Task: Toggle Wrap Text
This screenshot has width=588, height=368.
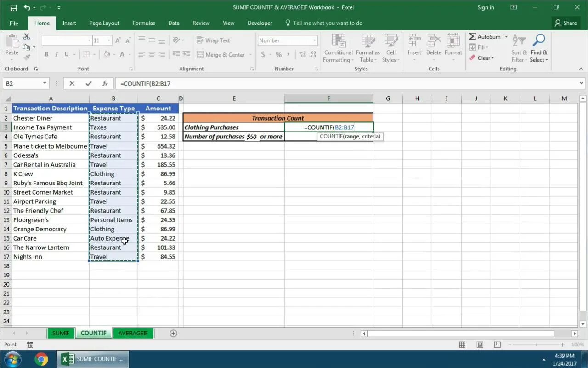Action: pyautogui.click(x=213, y=40)
